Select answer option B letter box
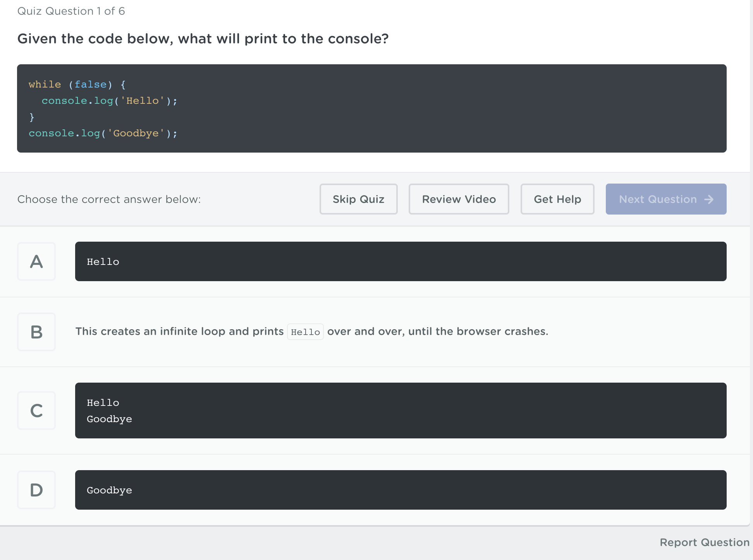This screenshot has height=560, width=753. click(36, 332)
